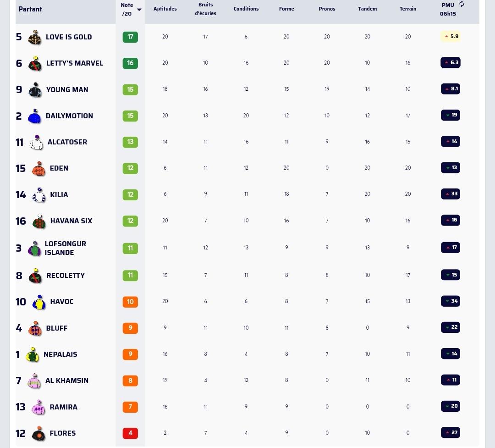Click Love Is Gold's jockey silks icon
Image resolution: width=495 pixels, height=448 pixels.
35,37
